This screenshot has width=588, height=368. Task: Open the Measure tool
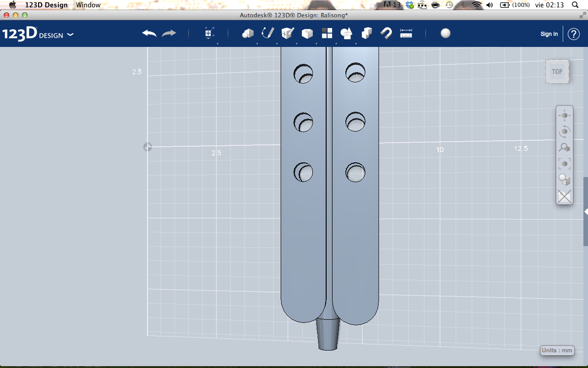click(x=406, y=33)
